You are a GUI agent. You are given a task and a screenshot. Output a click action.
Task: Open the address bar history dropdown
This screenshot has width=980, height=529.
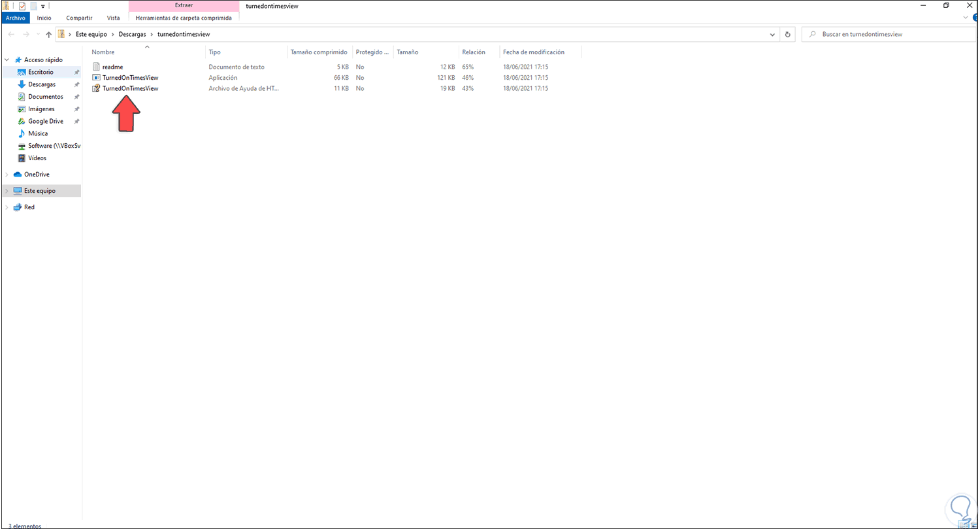(773, 34)
